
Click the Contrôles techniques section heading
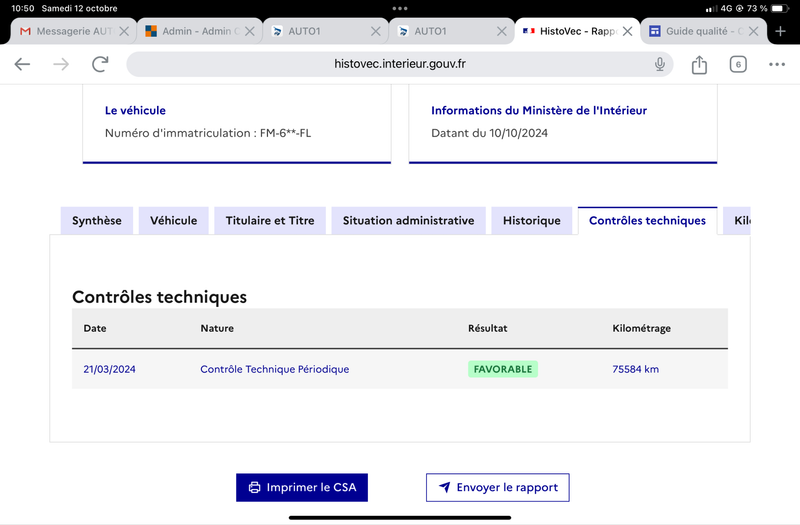(x=159, y=297)
